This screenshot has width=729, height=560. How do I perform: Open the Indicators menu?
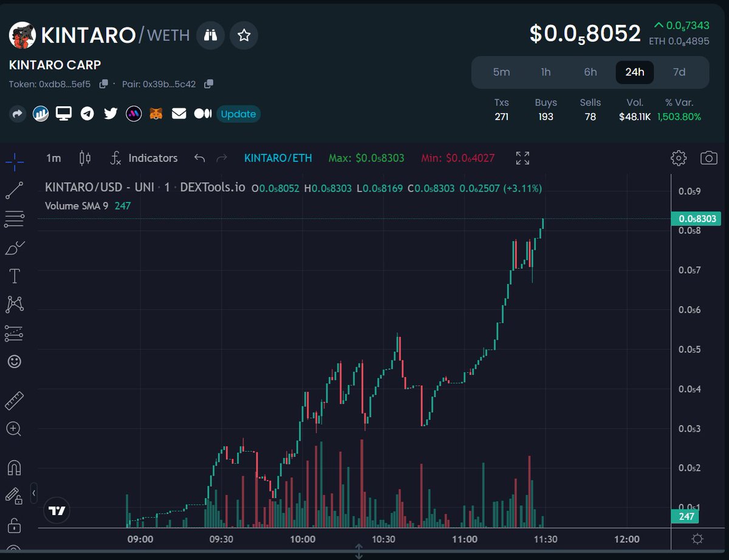point(144,158)
